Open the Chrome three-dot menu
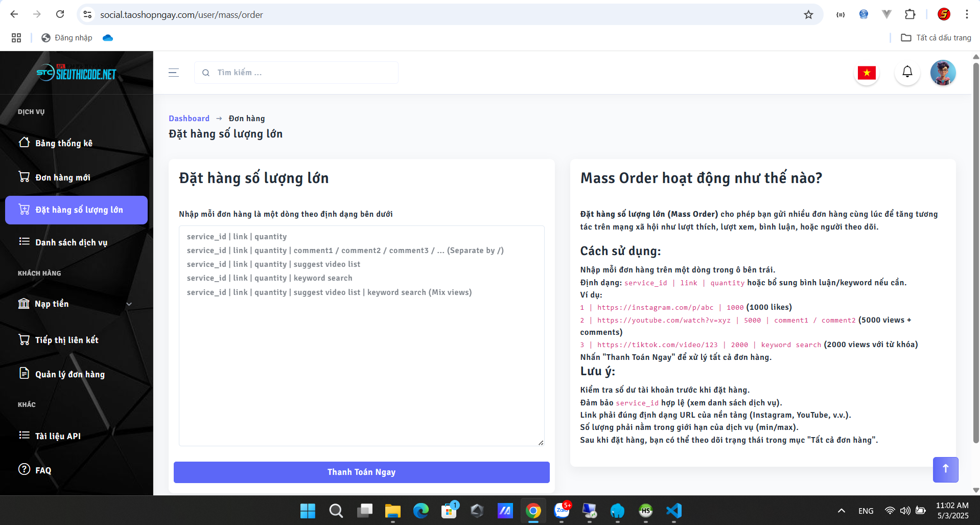Screen dimensions: 980x525 tap(967, 14)
